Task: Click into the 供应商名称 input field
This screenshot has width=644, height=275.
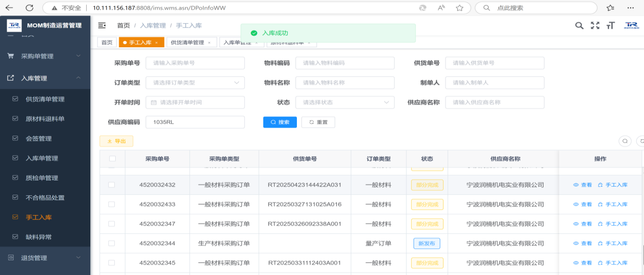Action: click(x=495, y=102)
